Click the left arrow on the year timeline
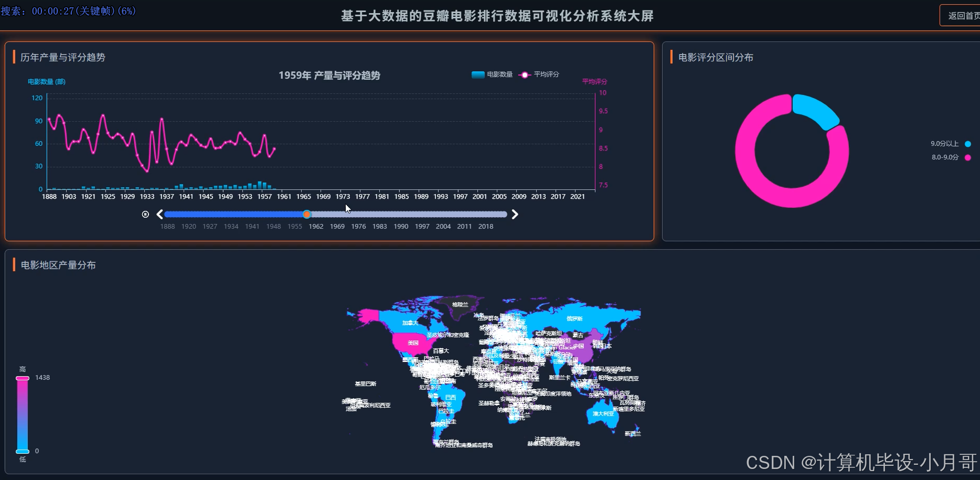The image size is (980, 480). point(159,214)
